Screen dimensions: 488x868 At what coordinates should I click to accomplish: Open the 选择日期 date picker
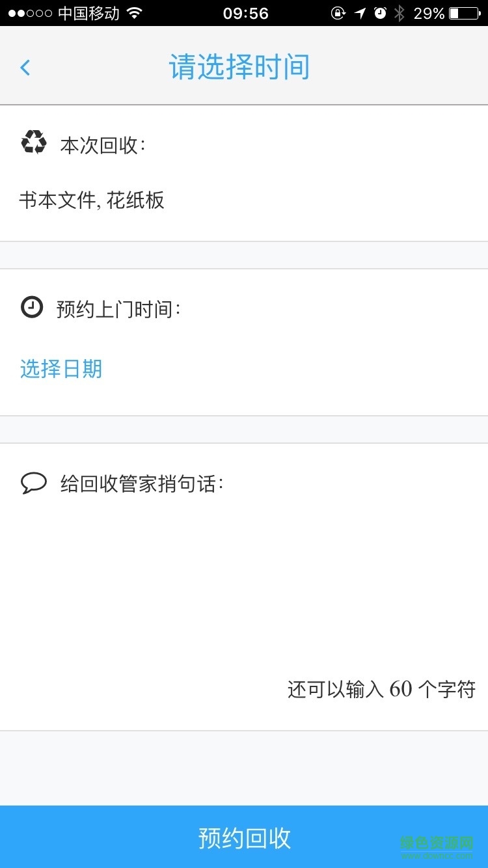(x=61, y=369)
